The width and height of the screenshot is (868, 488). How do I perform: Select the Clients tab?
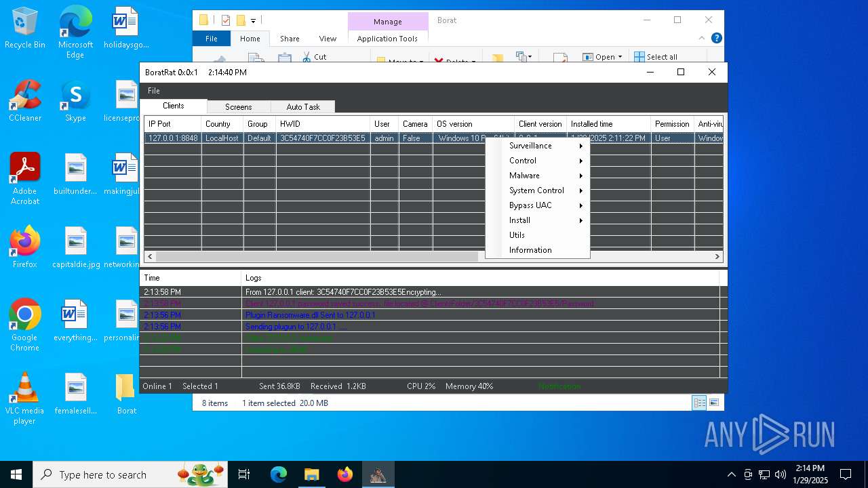tap(174, 106)
